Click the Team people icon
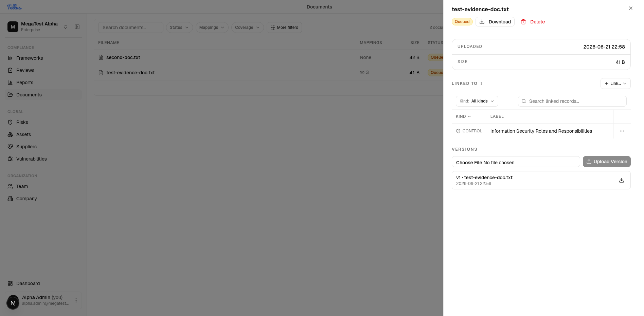This screenshot has width=644, height=316. [x=10, y=186]
